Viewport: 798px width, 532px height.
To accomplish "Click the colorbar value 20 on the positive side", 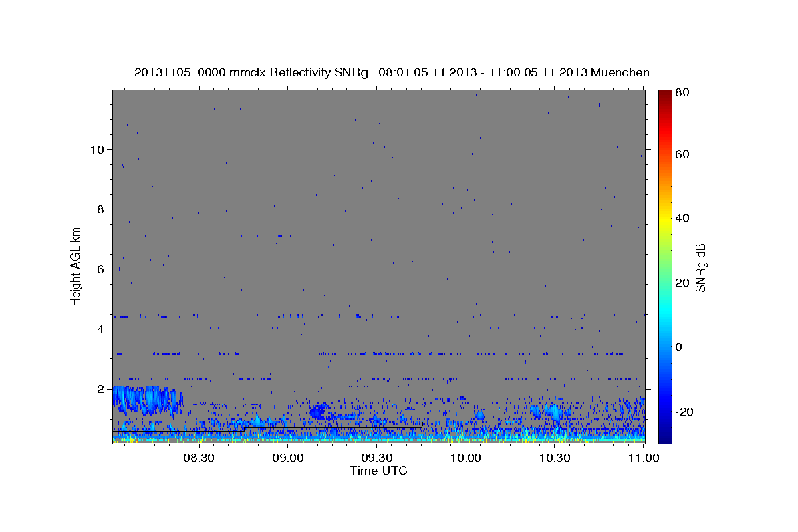I will pos(682,283).
